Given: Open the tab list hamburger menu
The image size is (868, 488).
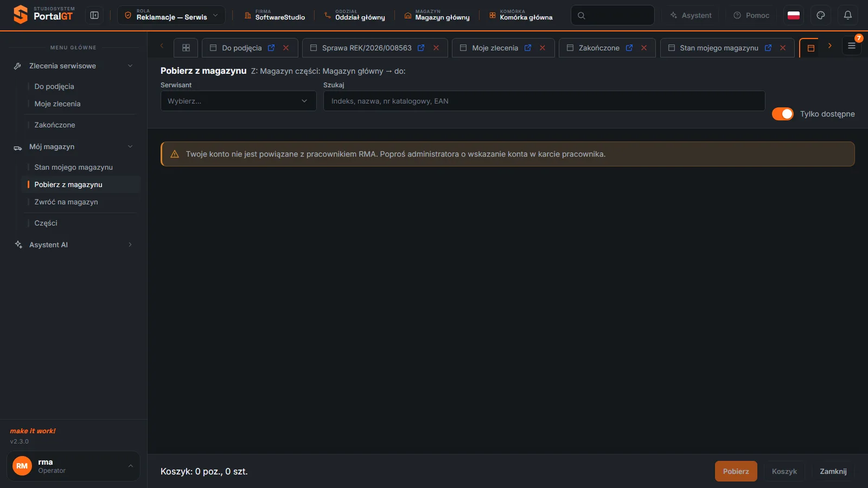Looking at the screenshot, I should coord(852,46).
